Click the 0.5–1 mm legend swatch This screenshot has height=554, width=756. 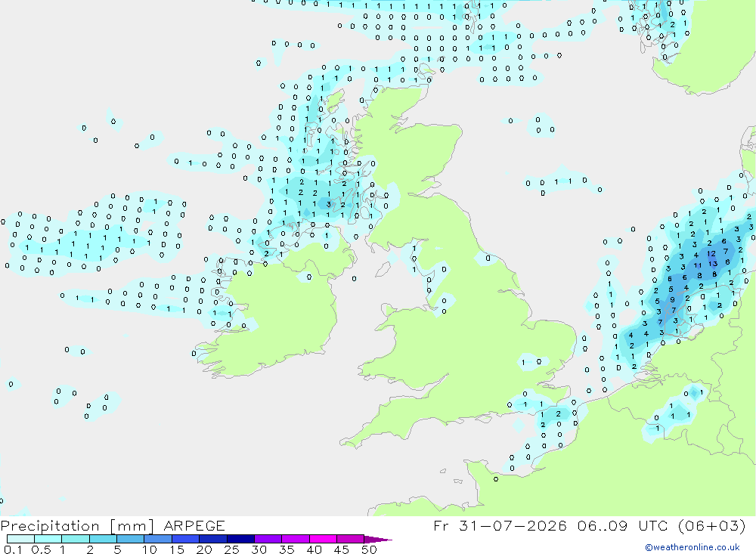point(48,539)
